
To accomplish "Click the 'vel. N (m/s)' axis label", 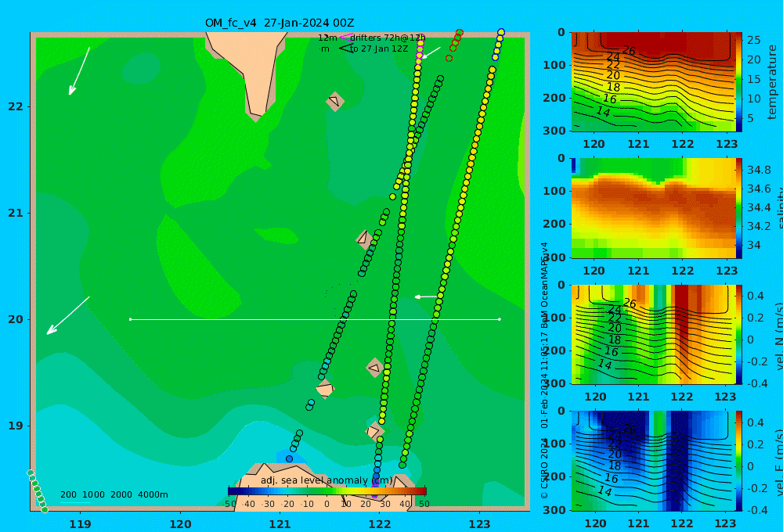I will click(779, 336).
